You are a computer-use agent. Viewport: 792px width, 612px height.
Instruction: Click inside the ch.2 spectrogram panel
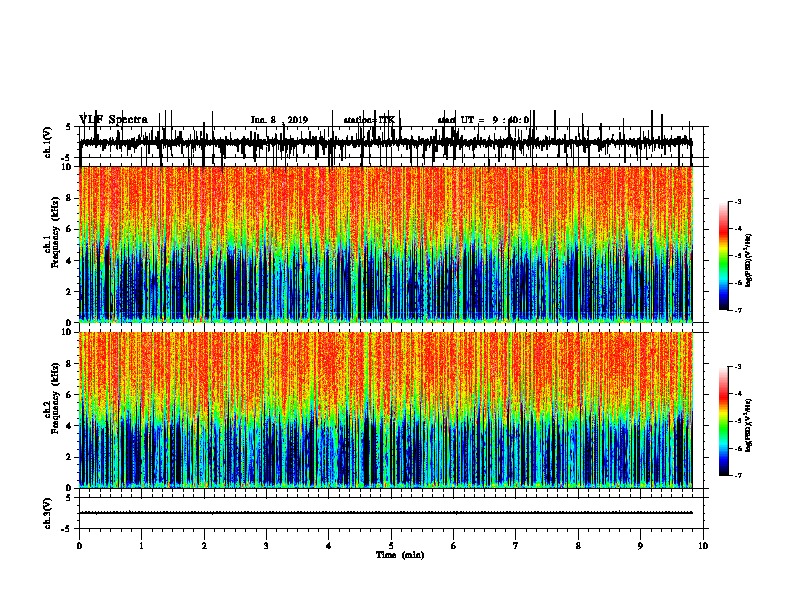[x=385, y=410]
